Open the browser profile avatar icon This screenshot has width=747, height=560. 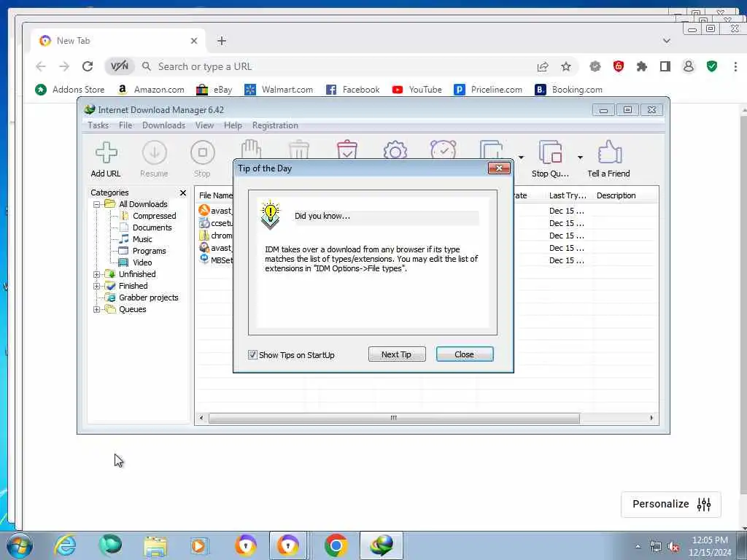pos(689,66)
